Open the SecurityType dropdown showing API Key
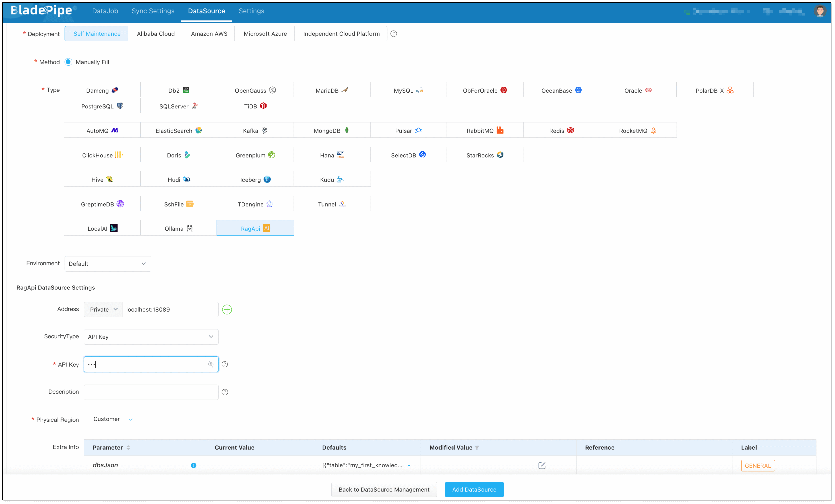Viewport: 835px width, 504px height. pyautogui.click(x=151, y=337)
